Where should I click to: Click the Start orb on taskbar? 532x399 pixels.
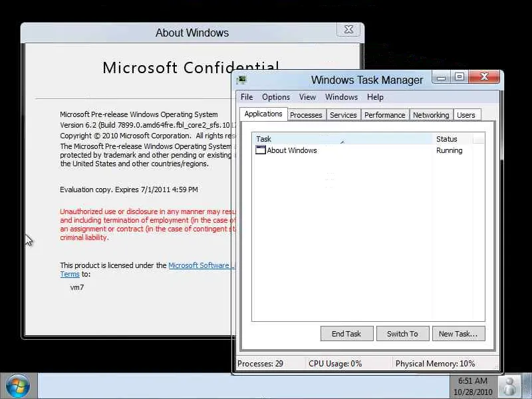[18, 386]
